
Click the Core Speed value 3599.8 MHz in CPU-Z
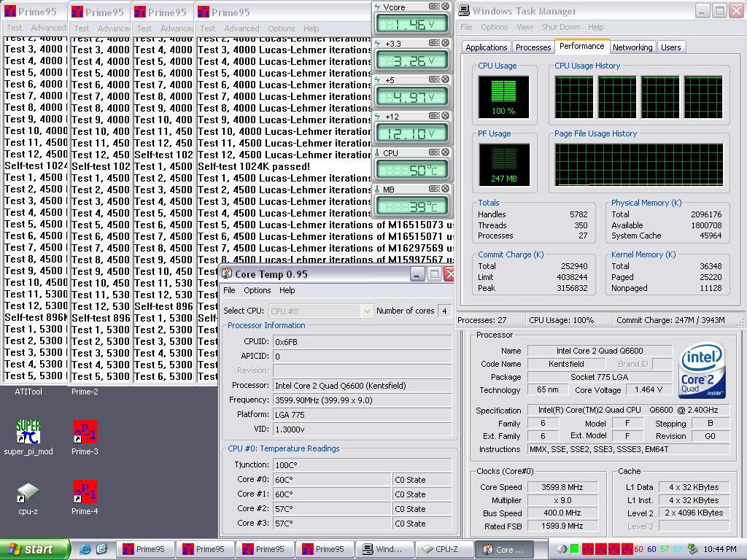tap(562, 487)
